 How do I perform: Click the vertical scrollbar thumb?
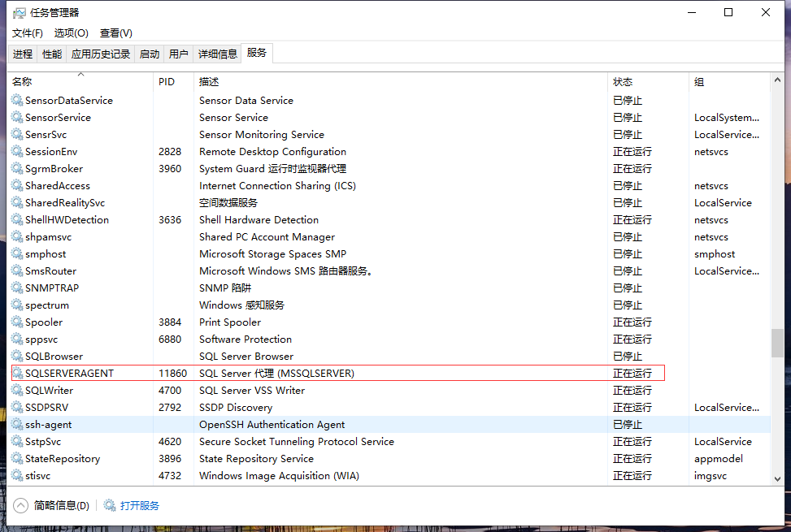pyautogui.click(x=777, y=343)
